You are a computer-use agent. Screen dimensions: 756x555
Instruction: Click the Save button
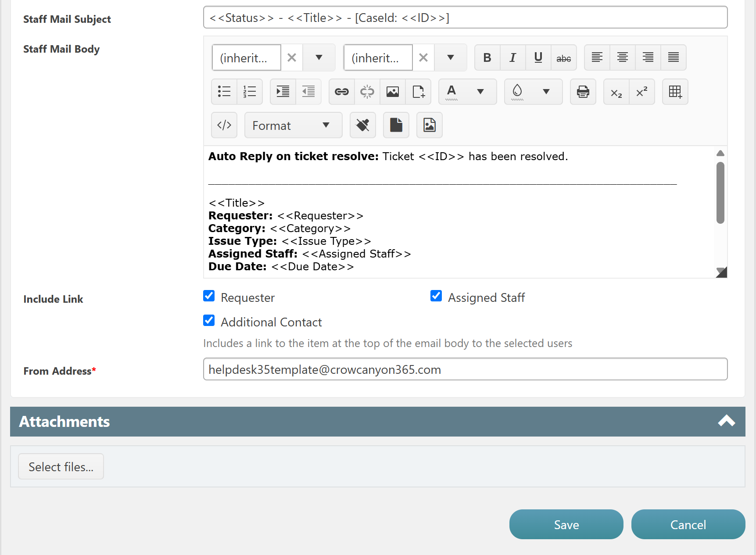(566, 524)
